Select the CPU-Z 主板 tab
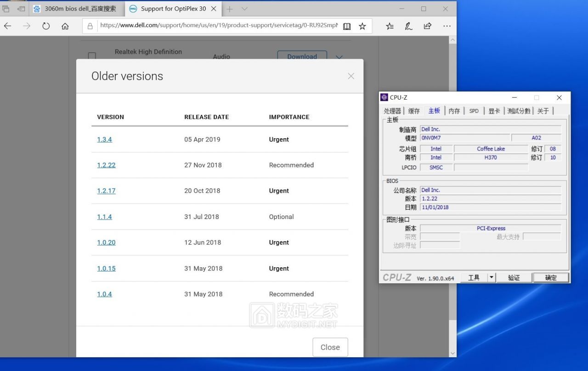 (434, 110)
